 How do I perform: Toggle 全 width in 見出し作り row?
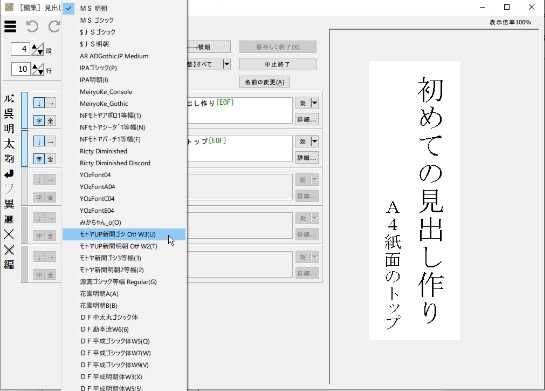click(x=51, y=121)
